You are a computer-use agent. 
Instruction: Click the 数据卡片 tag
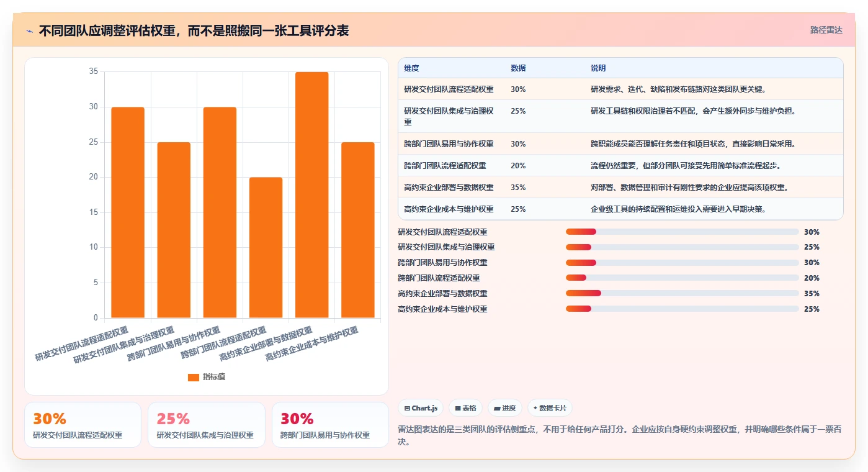(x=550, y=408)
